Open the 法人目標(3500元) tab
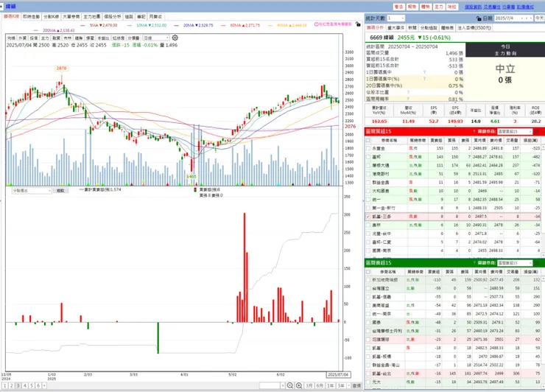This screenshot has width=545, height=392. [x=474, y=27]
